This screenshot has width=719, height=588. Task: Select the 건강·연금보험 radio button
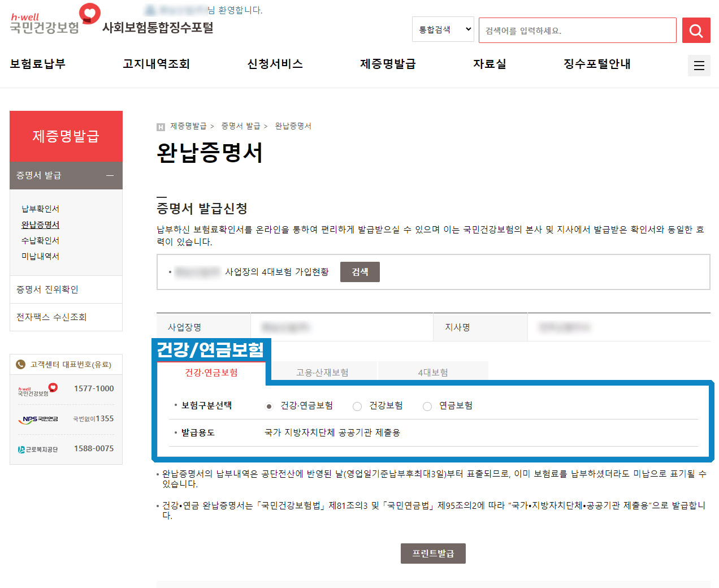269,406
